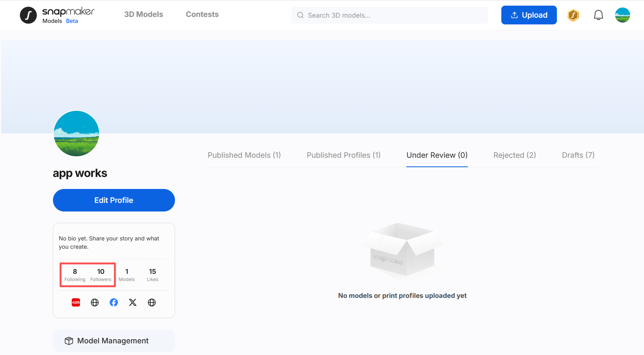Switch to Published Models tab
644x355 pixels.
[244, 155]
